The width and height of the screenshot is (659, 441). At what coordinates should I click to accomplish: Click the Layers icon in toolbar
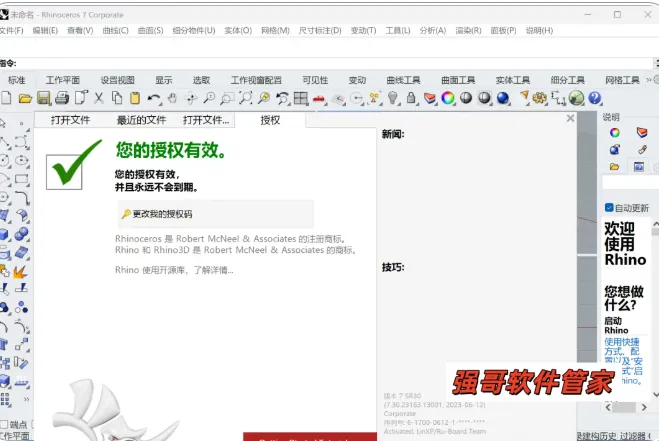click(430, 98)
